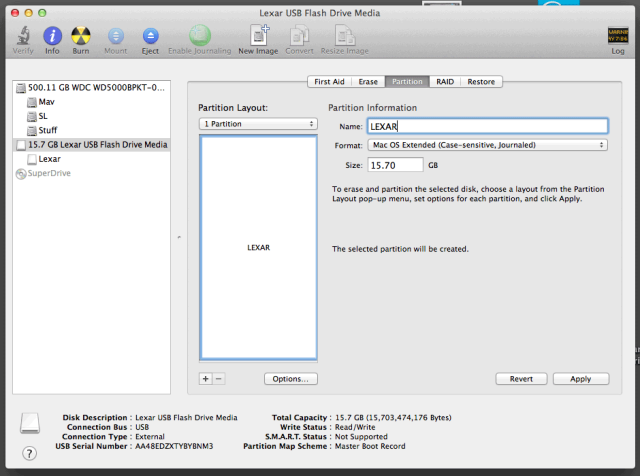Add a partition with the plus button

tap(206, 379)
